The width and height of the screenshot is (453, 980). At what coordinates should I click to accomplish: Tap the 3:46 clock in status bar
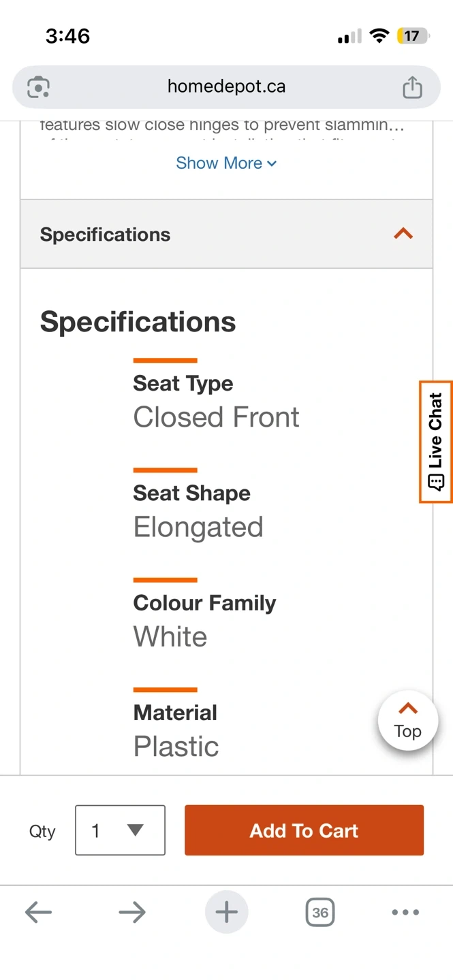click(67, 36)
